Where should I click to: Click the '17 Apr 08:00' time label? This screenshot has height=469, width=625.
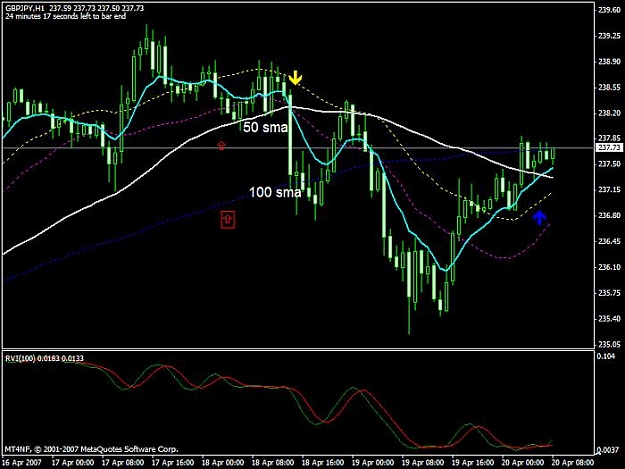[x=123, y=463]
